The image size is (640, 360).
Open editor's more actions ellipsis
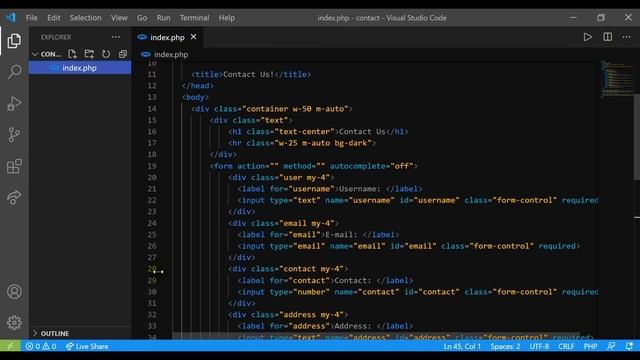point(627,37)
